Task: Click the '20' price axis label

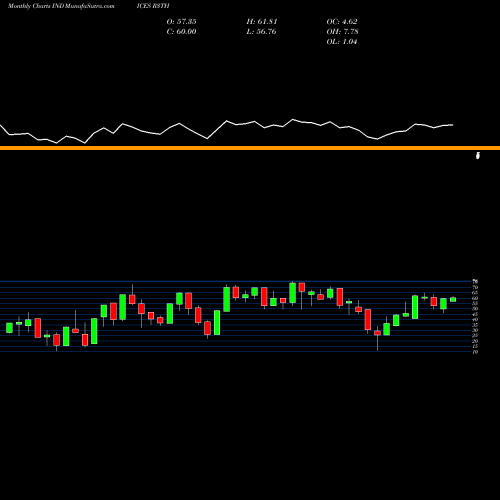Action: pyautogui.click(x=475, y=341)
